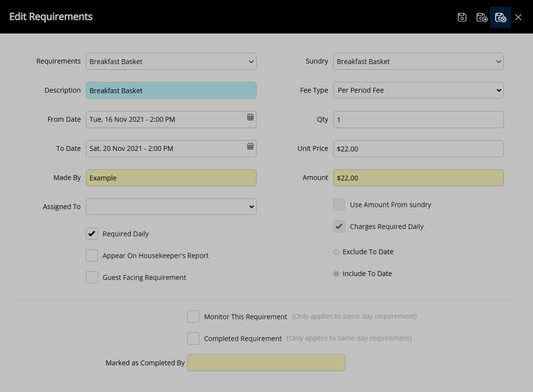This screenshot has width=533, height=392.
Task: Open the To Date calendar picker
Action: 250,146
